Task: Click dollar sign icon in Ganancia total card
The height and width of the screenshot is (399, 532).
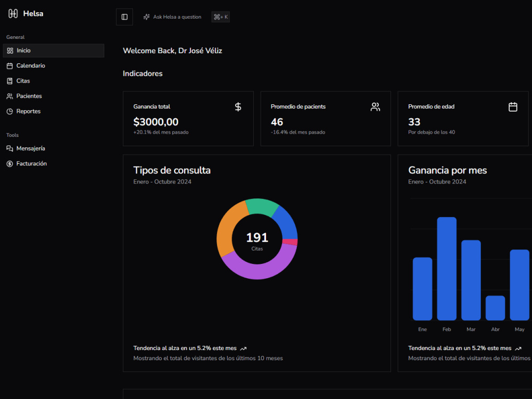Action: 238,107
